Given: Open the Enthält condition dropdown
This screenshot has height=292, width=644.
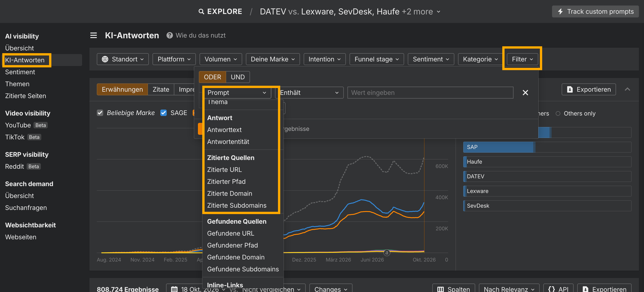Looking at the screenshot, I should pyautogui.click(x=309, y=93).
